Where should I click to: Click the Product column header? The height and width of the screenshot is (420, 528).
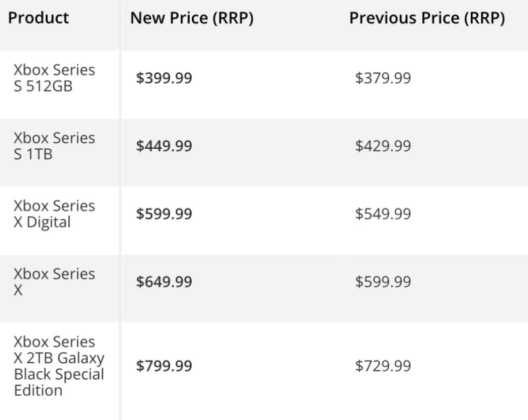[38, 18]
